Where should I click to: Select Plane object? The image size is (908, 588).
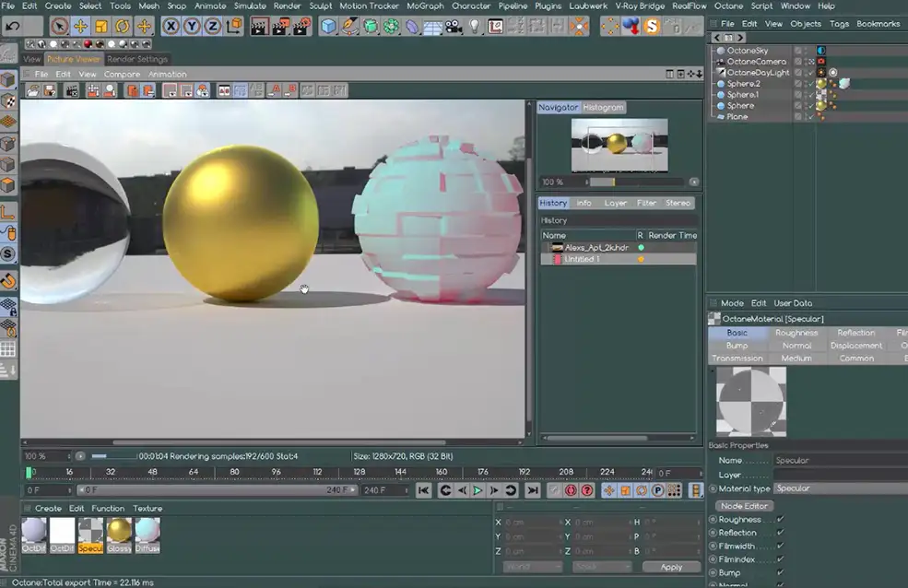click(737, 116)
